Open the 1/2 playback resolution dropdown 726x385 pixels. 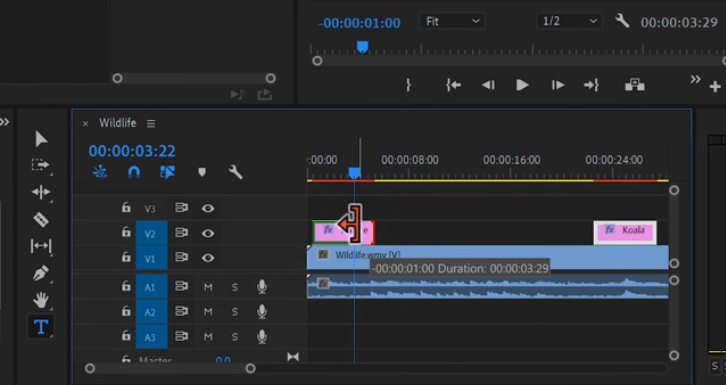pyautogui.click(x=570, y=21)
